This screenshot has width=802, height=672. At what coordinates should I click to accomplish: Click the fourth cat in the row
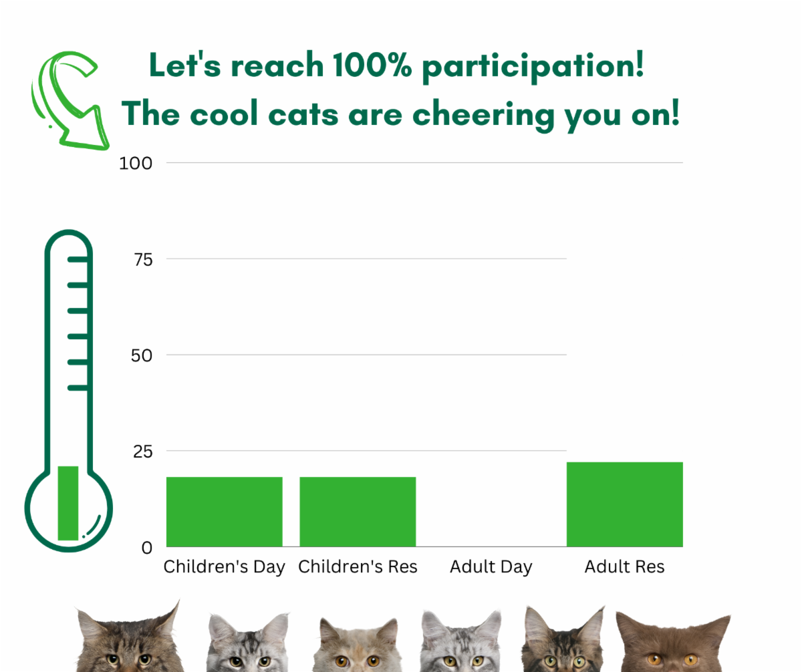click(460, 643)
